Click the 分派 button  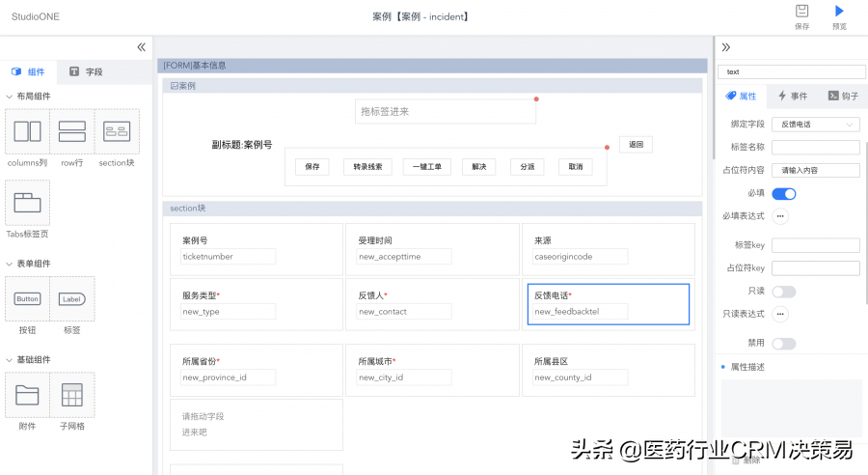coord(527,167)
